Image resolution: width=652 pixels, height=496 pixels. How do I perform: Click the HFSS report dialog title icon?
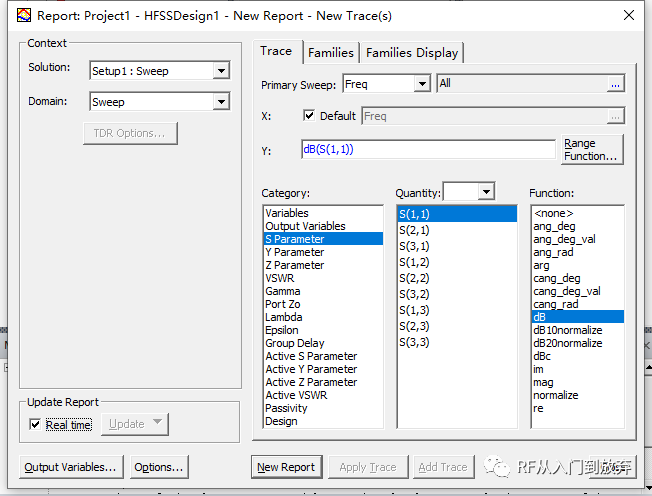pyautogui.click(x=24, y=15)
